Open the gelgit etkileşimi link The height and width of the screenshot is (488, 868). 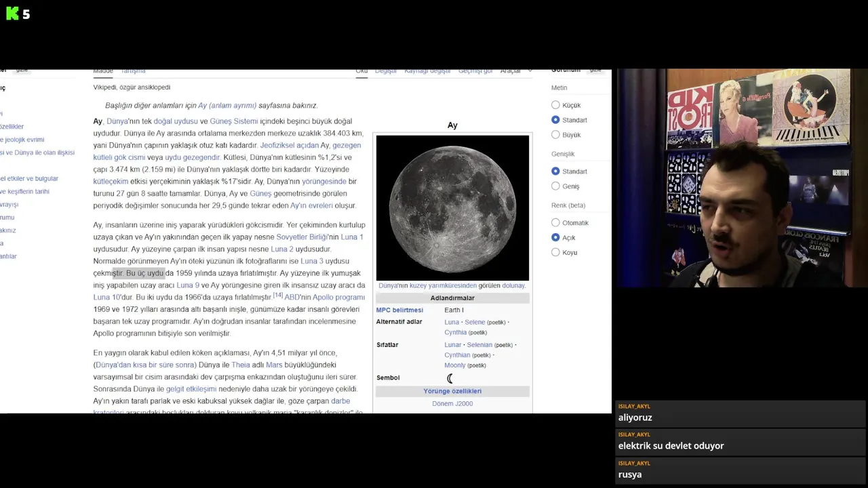point(191,389)
